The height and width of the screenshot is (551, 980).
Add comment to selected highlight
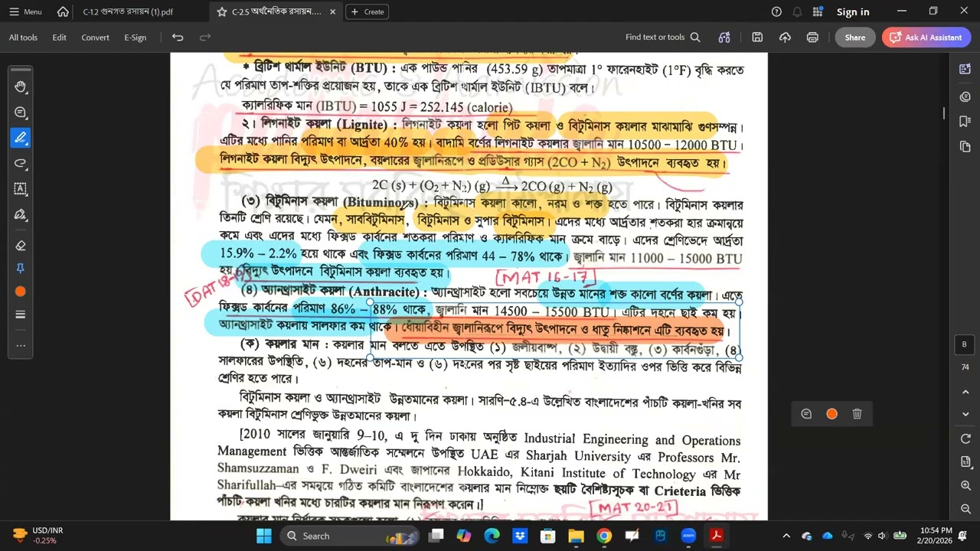pyautogui.click(x=806, y=414)
